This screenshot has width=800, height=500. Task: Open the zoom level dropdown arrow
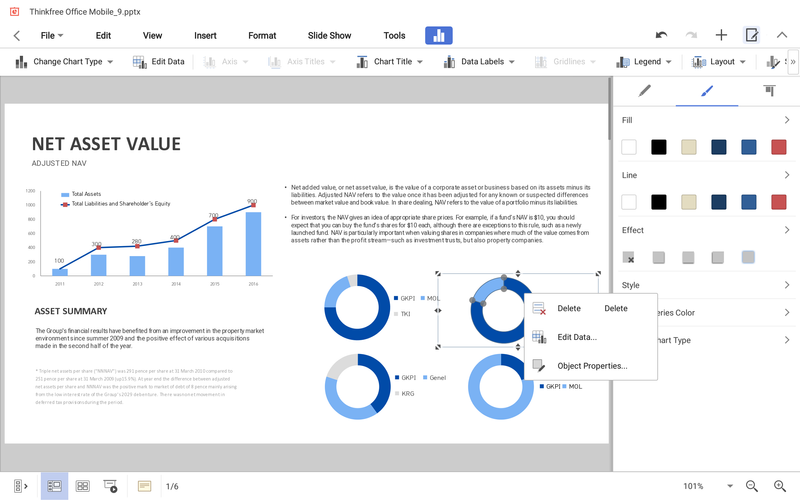pos(730,486)
